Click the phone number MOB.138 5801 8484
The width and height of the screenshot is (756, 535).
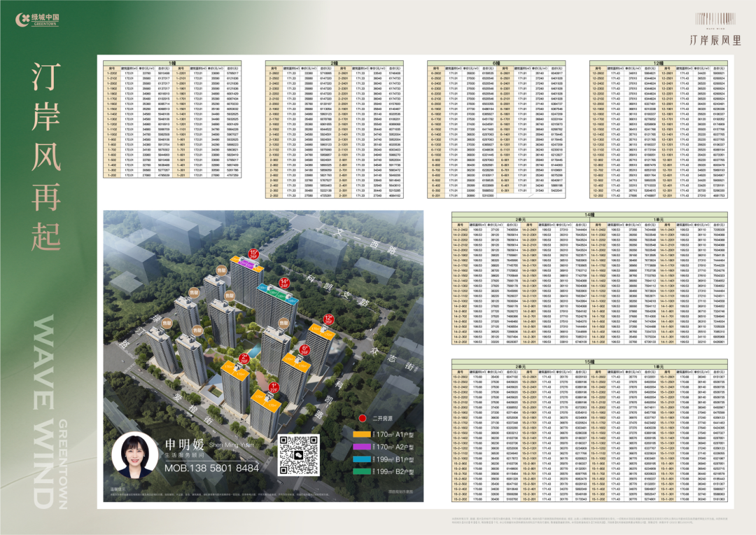[211, 468]
